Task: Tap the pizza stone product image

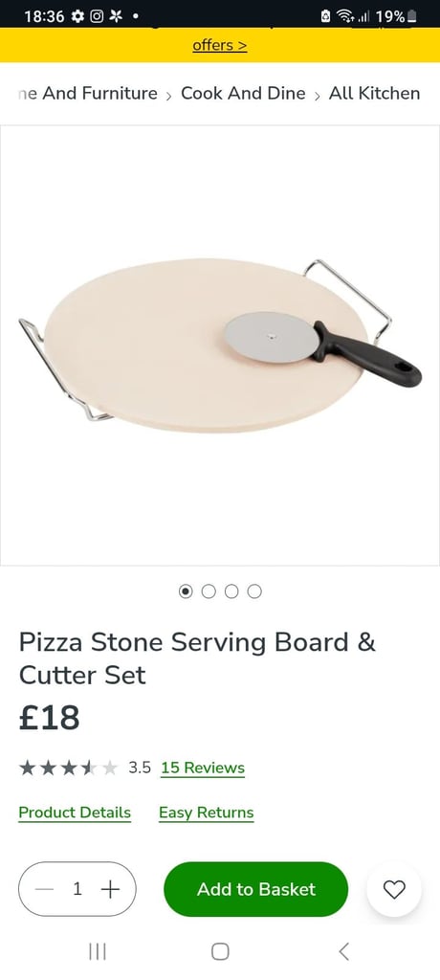Action: coord(220,345)
